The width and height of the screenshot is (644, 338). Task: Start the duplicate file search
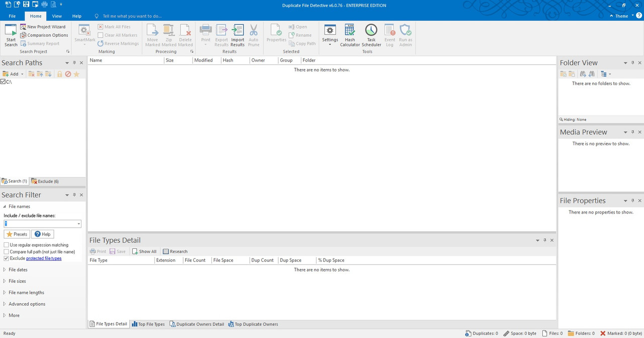click(x=11, y=35)
